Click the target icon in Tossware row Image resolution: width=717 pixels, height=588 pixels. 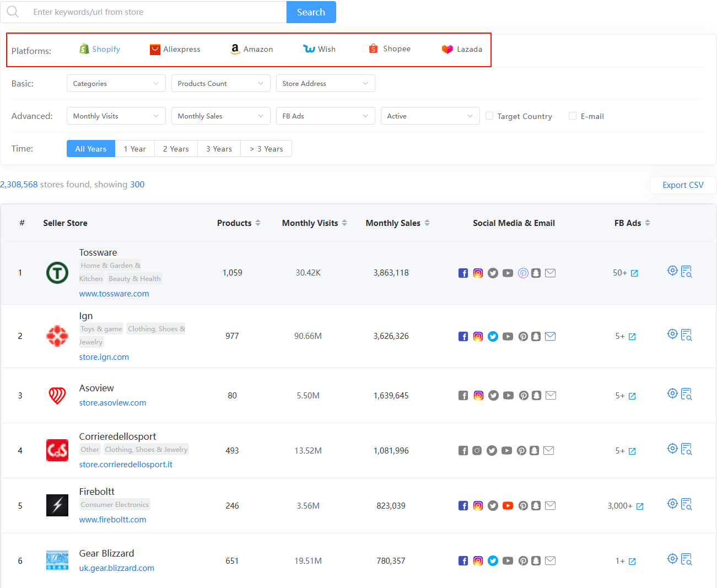click(672, 271)
